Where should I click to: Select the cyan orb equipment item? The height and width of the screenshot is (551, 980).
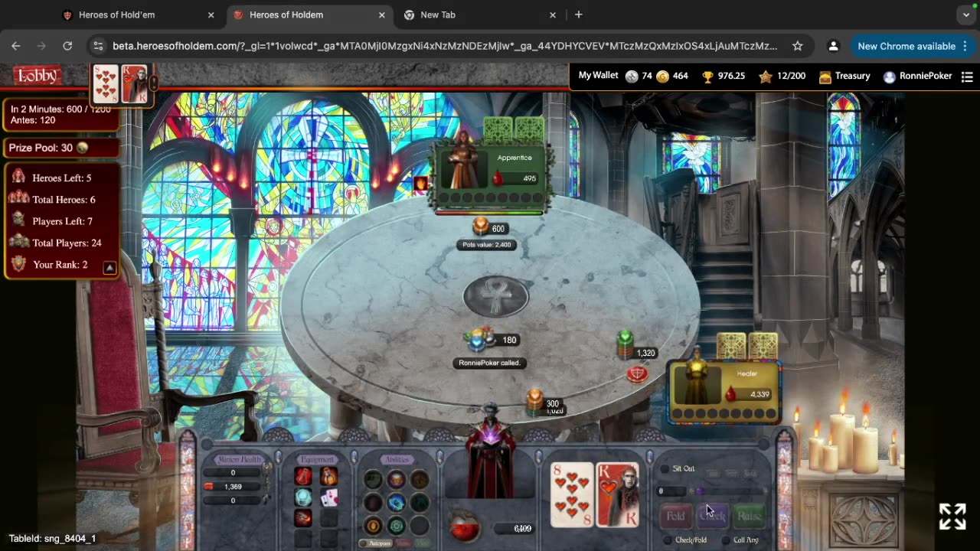[303, 497]
